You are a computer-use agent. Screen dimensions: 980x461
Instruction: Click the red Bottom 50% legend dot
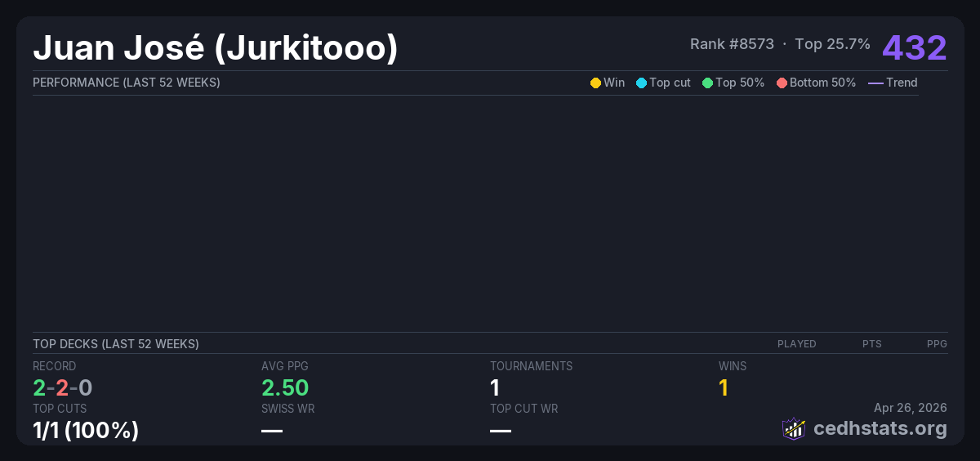tap(782, 83)
